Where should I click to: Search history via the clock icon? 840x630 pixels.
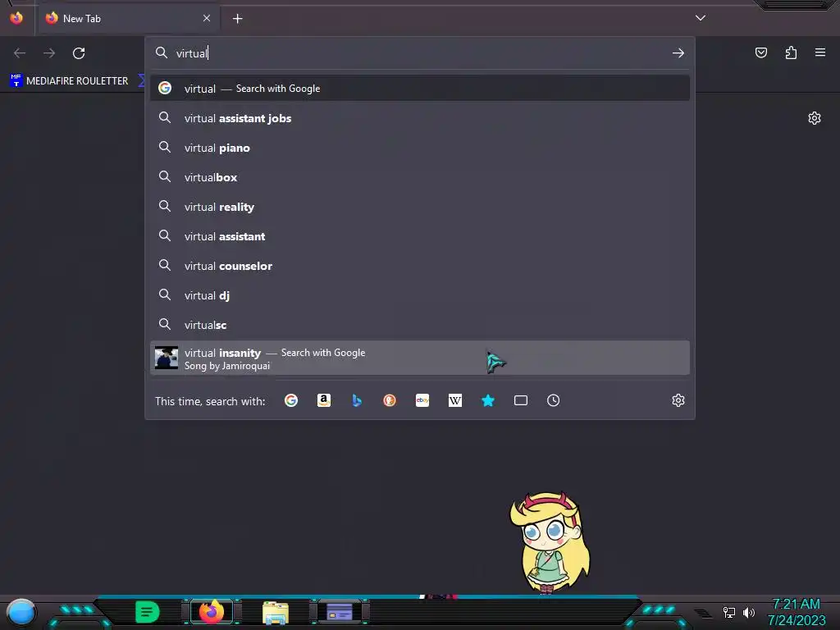(554, 400)
